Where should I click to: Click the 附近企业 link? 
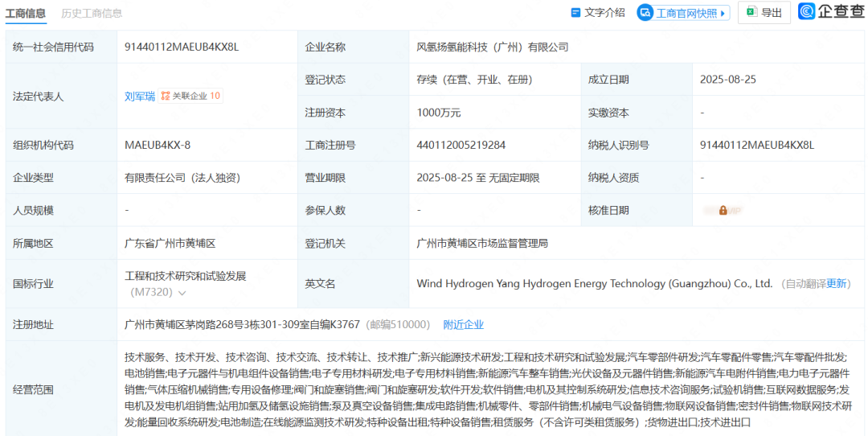[464, 324]
